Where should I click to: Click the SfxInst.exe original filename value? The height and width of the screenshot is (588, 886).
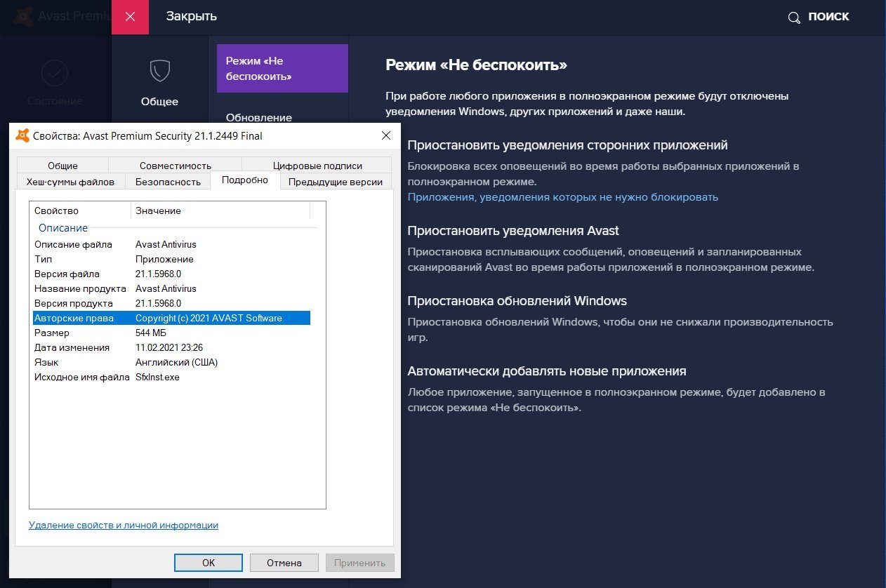157,377
